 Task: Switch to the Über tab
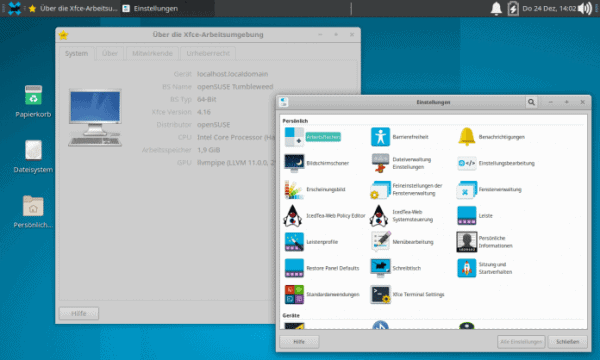(110, 53)
